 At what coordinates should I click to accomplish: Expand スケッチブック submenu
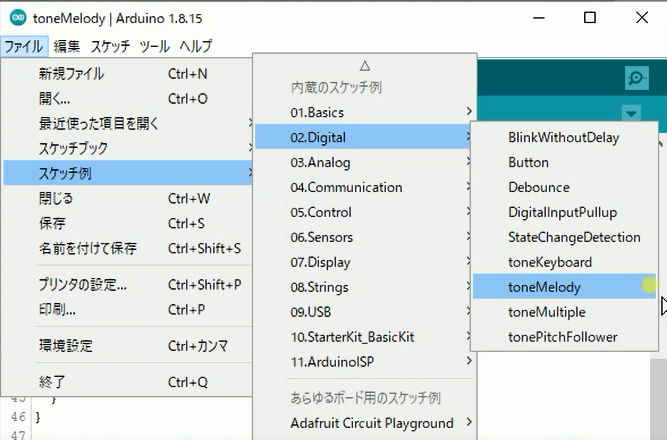click(x=128, y=148)
